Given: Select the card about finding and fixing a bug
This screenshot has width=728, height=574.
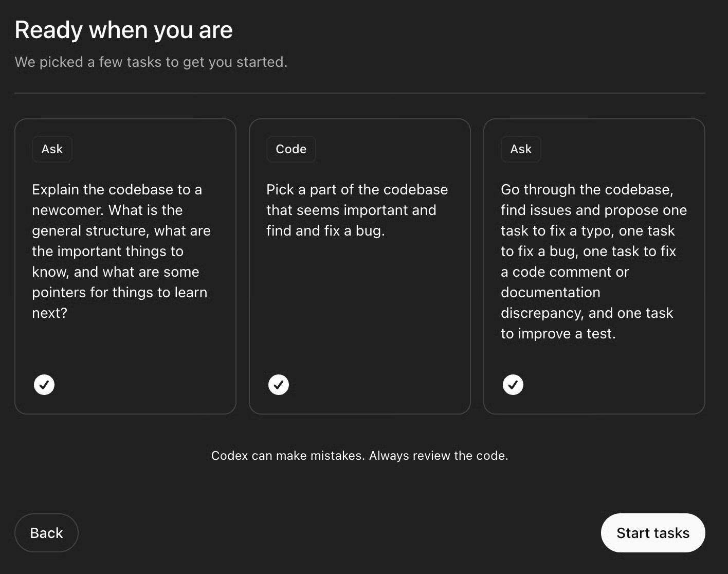Looking at the screenshot, I should coord(359,266).
